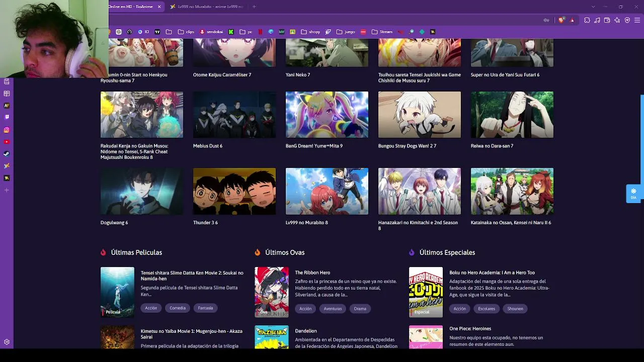Open Dogulwang 6 episode thumbnail

click(x=142, y=191)
